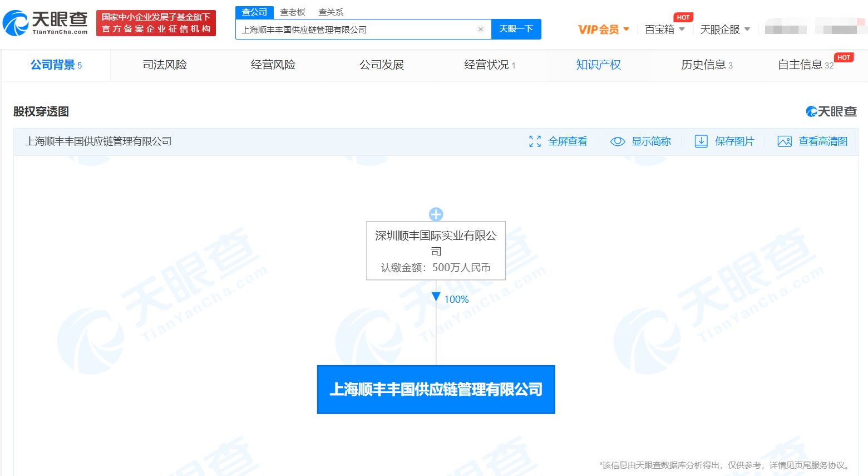This screenshot has width=868, height=476.
Task: Select the blue 上海顺丰丰国供应链管理有限公司 node
Action: [x=436, y=389]
